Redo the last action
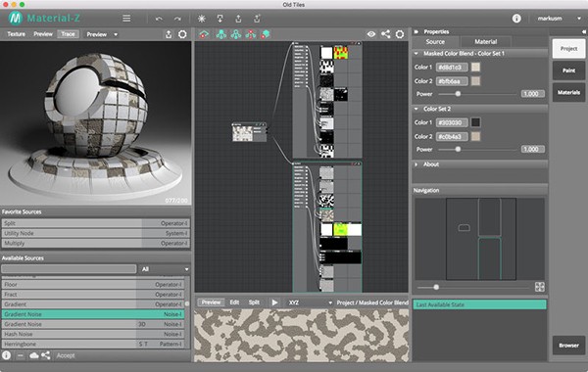Screen dimensions: 588x372 [x=177, y=19]
